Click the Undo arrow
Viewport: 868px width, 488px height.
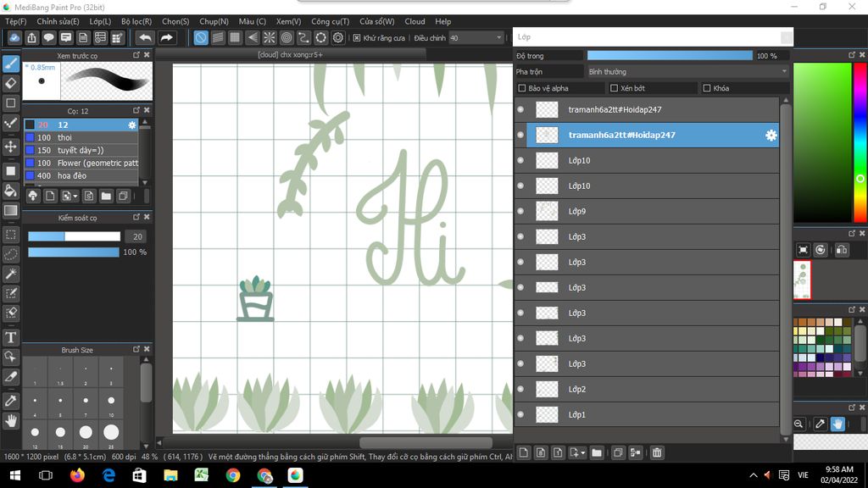click(x=145, y=37)
